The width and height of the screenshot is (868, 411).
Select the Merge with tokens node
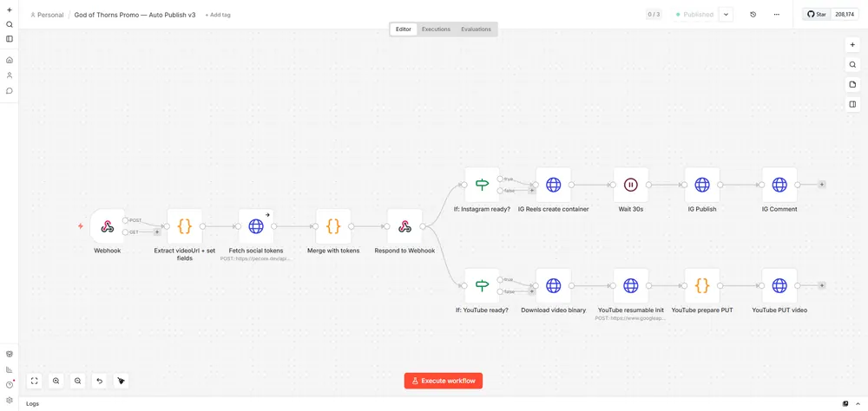click(x=333, y=226)
